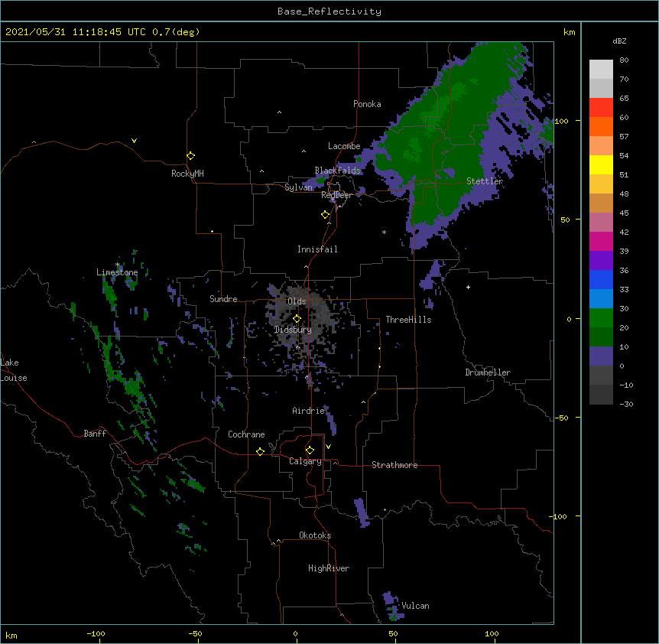Click the white asterisk east of Innisfail
The image size is (659, 644).
[x=384, y=232]
